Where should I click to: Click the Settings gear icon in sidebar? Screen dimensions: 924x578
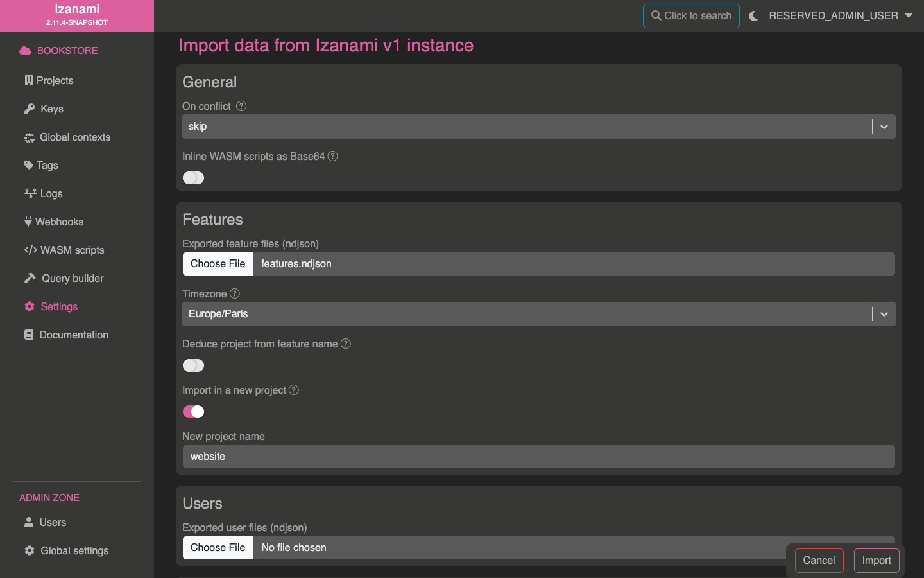tap(30, 306)
